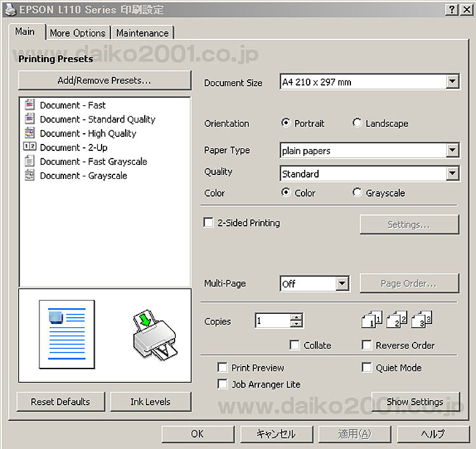Click the printer paper-feed illustration icon
The height and width of the screenshot is (449, 476).
point(155,335)
